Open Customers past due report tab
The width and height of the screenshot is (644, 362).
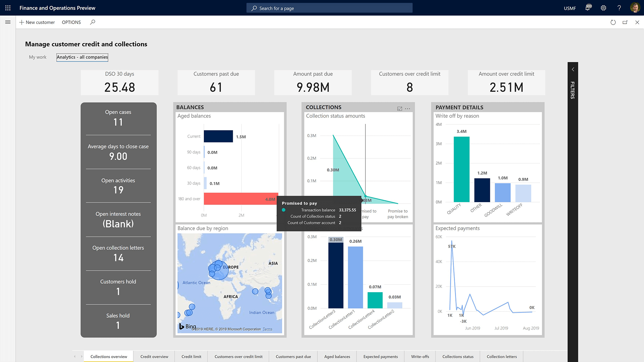pos(293,356)
